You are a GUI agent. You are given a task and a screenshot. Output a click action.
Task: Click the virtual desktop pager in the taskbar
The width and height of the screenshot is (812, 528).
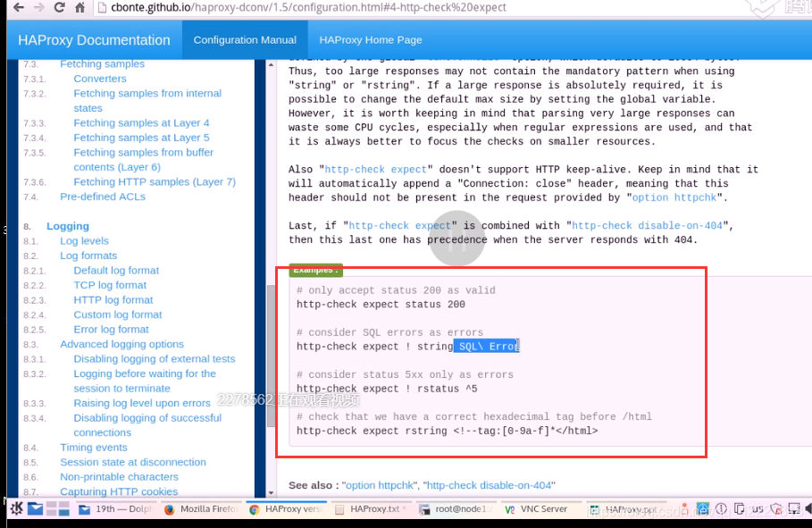tap(57, 509)
